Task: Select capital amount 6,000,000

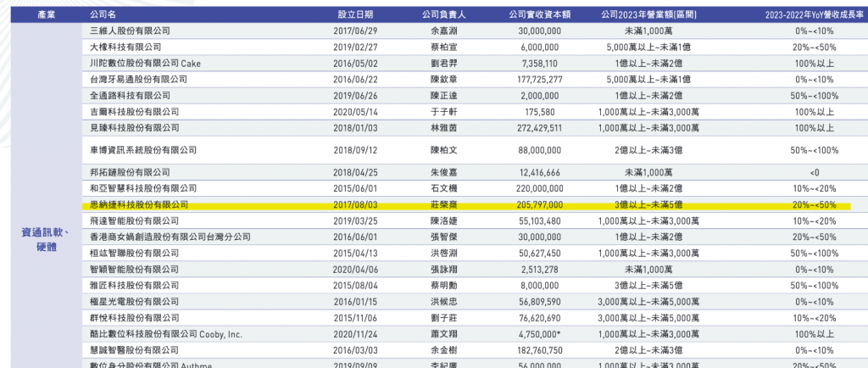Action: pos(540,47)
